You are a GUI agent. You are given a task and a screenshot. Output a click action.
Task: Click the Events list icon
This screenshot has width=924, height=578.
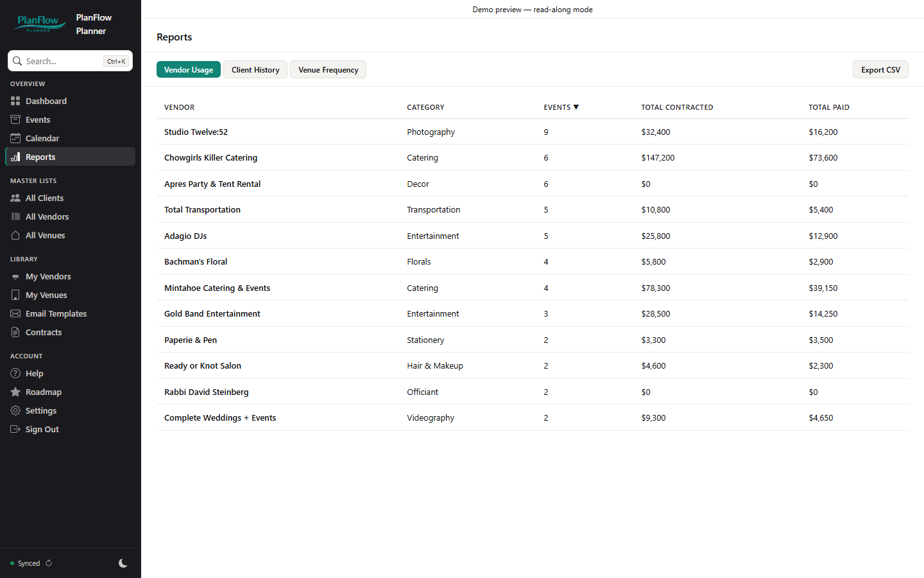(x=15, y=119)
